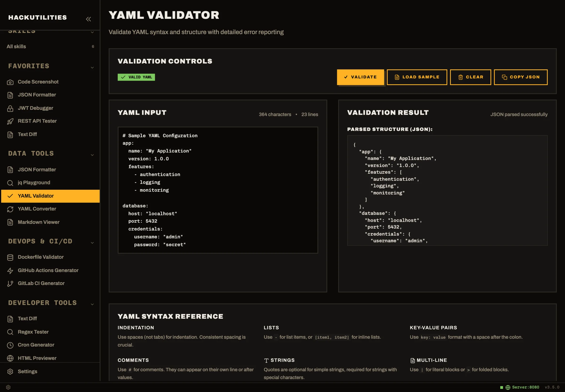The width and height of the screenshot is (565, 392).
Task: Click the YAML Converter refresh icon
Action: click(x=10, y=209)
